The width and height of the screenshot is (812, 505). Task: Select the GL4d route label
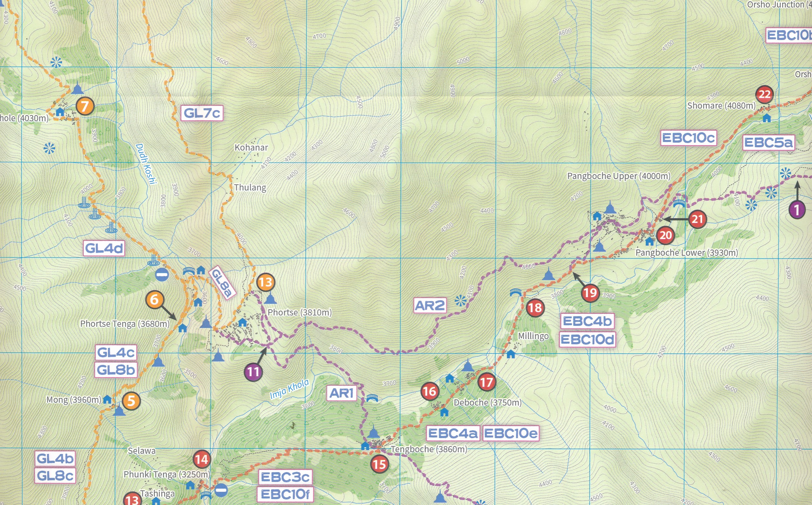pyautogui.click(x=104, y=248)
